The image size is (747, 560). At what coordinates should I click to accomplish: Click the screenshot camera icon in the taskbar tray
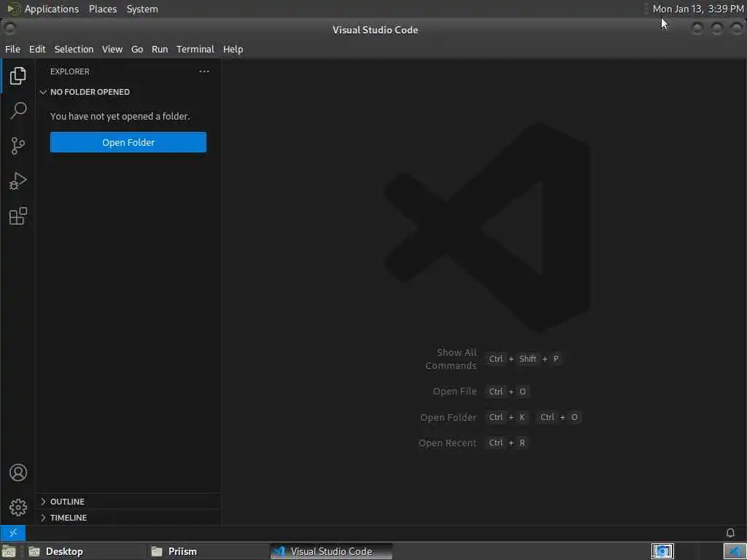click(662, 551)
